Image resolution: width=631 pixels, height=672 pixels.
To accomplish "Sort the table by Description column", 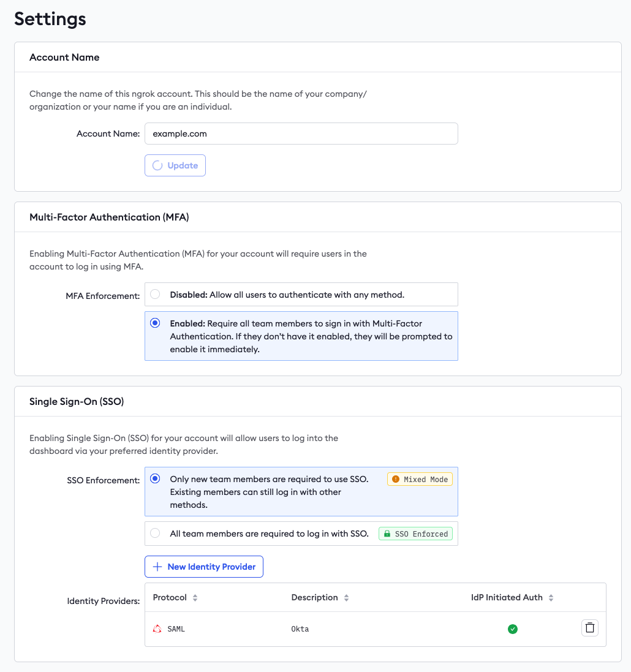I will click(x=346, y=597).
